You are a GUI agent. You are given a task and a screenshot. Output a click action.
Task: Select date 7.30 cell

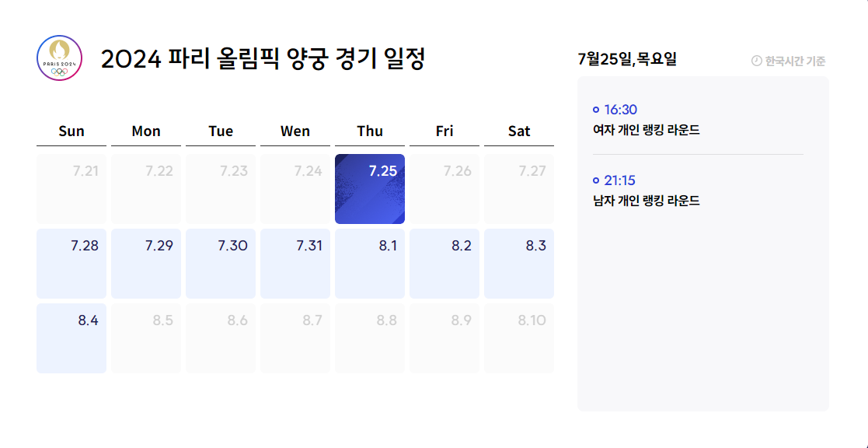(x=221, y=263)
